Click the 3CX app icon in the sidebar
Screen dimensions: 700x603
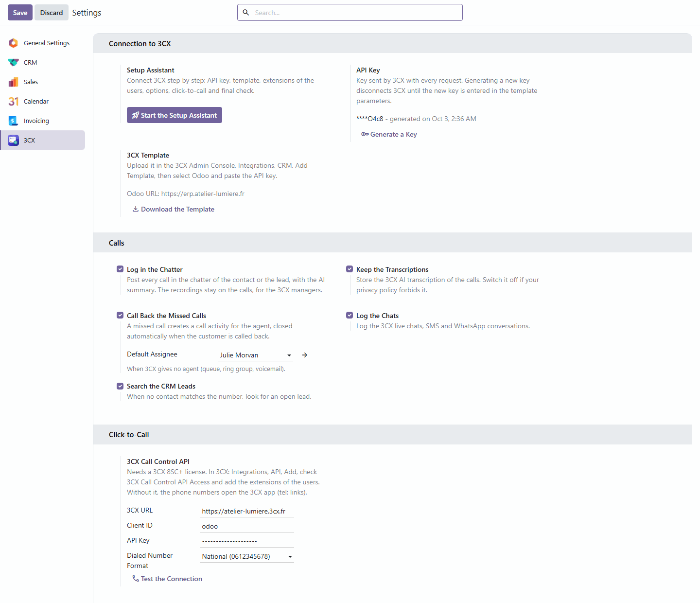click(13, 140)
